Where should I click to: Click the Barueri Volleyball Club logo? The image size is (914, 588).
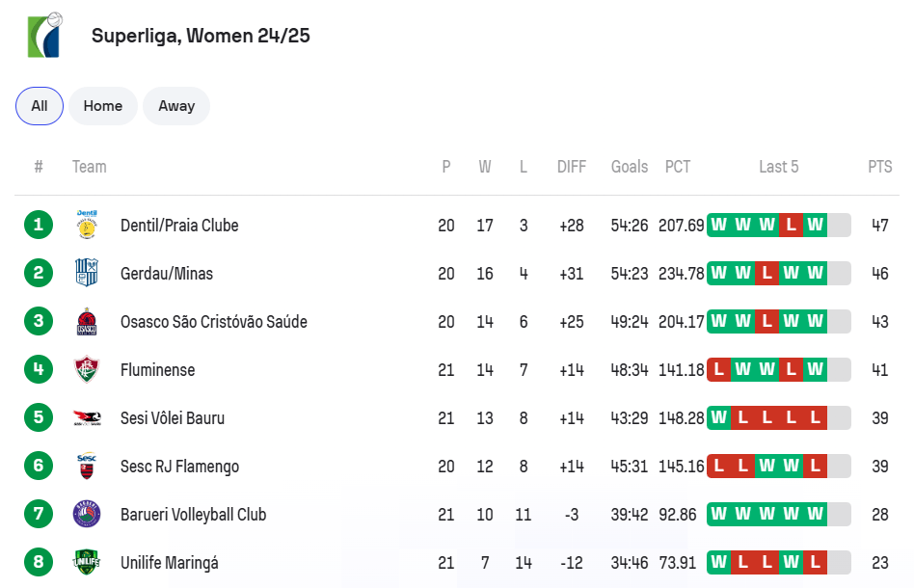[87, 515]
